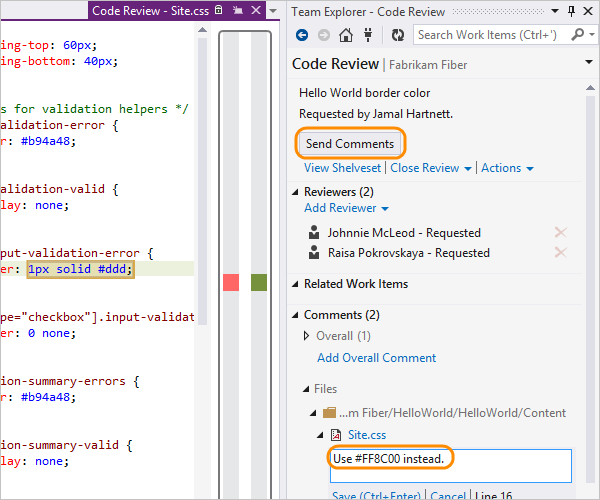Click the Content folder icon
The height and width of the screenshot is (500, 600).
coord(329,412)
